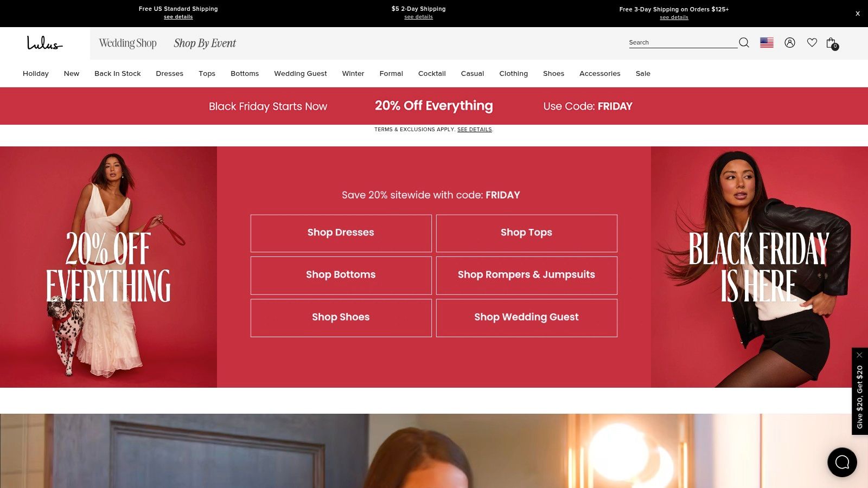Open the Accessories menu
Viewport: 868px width, 488px height.
[599, 73]
